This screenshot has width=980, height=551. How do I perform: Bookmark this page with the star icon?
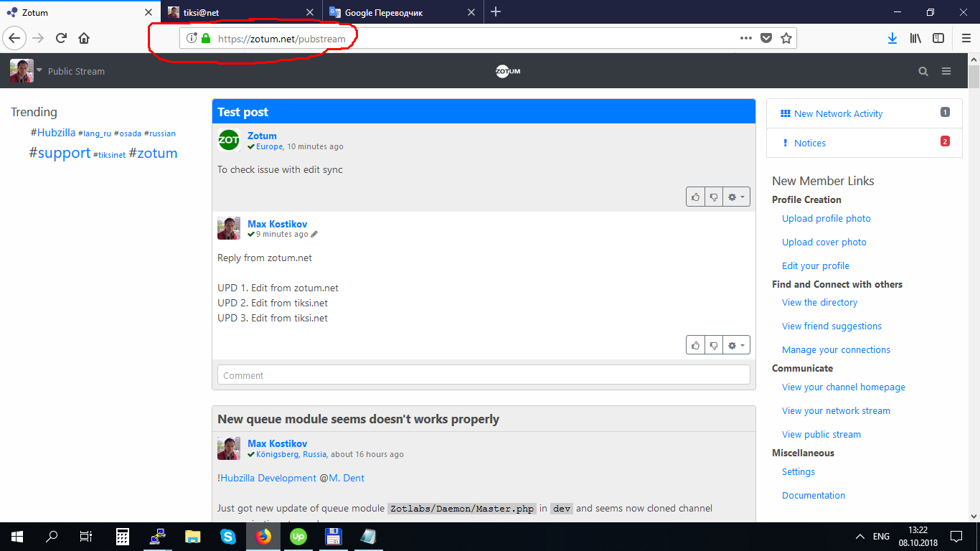click(786, 38)
